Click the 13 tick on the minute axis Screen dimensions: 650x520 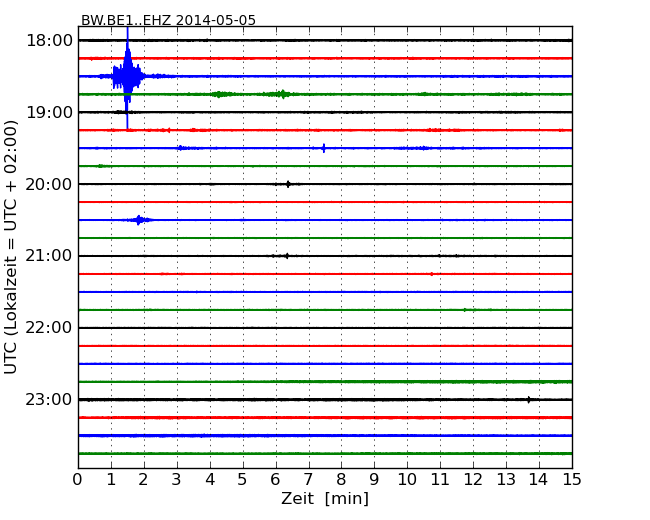tap(506, 480)
